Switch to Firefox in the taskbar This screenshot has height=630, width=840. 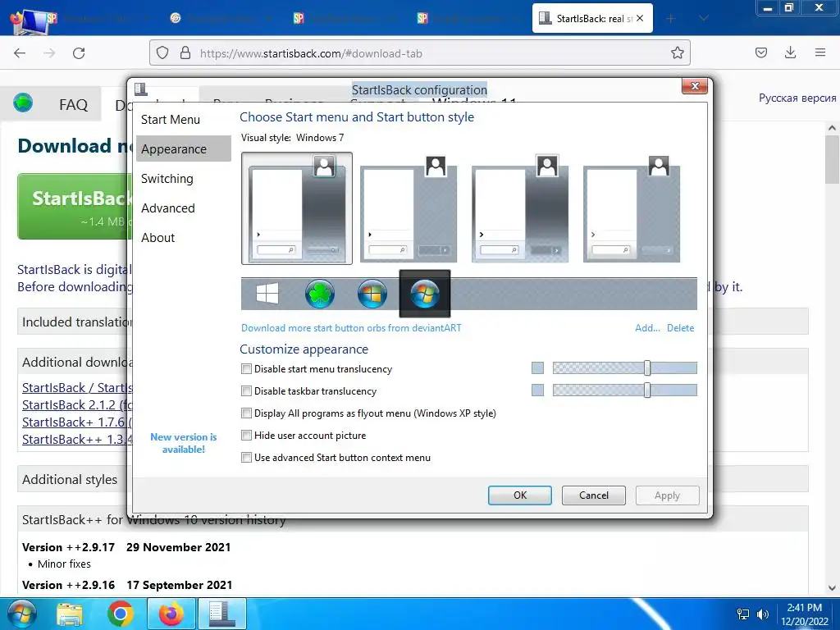(171, 614)
